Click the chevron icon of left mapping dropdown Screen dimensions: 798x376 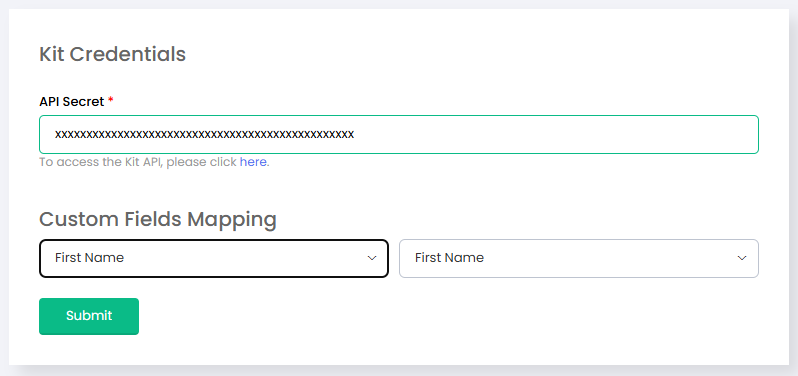[x=372, y=258]
